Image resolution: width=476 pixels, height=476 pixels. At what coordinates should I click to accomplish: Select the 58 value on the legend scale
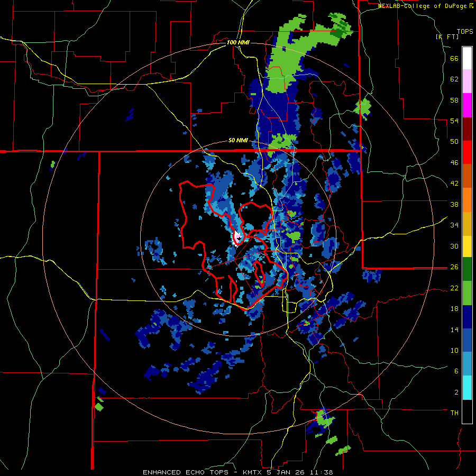[454, 100]
